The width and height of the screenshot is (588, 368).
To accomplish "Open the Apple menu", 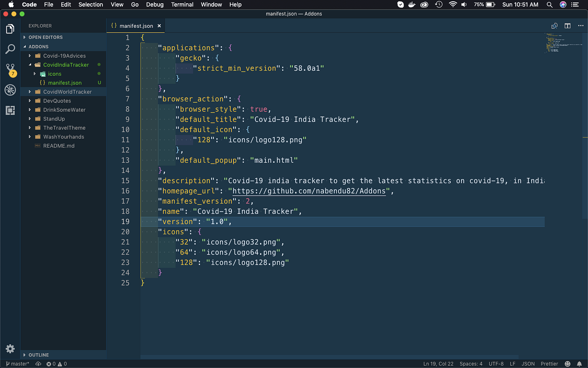I will (11, 5).
